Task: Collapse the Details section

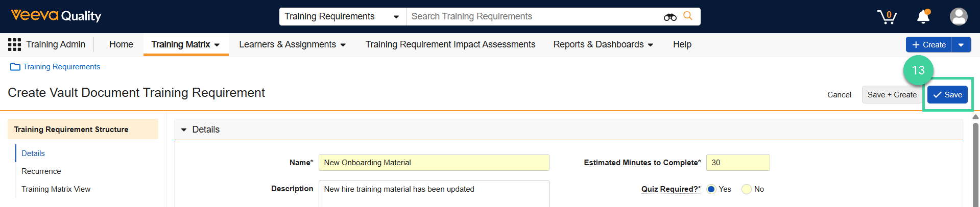Action: point(184,130)
